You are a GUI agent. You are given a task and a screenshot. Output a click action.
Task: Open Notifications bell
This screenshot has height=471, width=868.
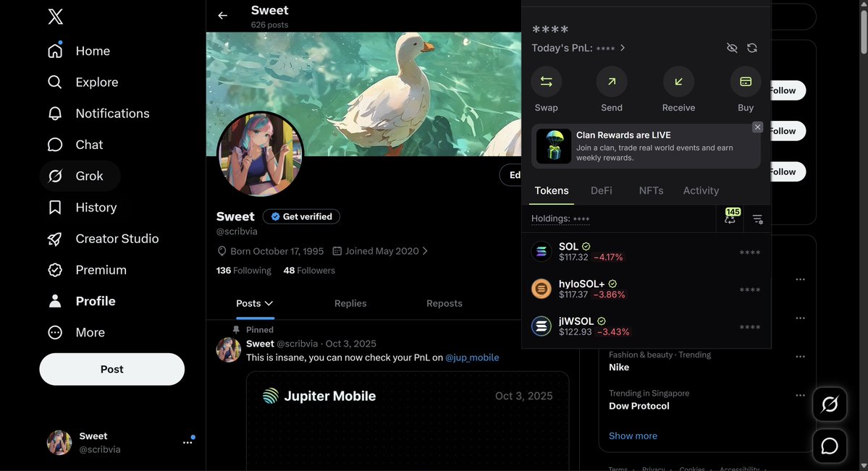(x=98, y=114)
